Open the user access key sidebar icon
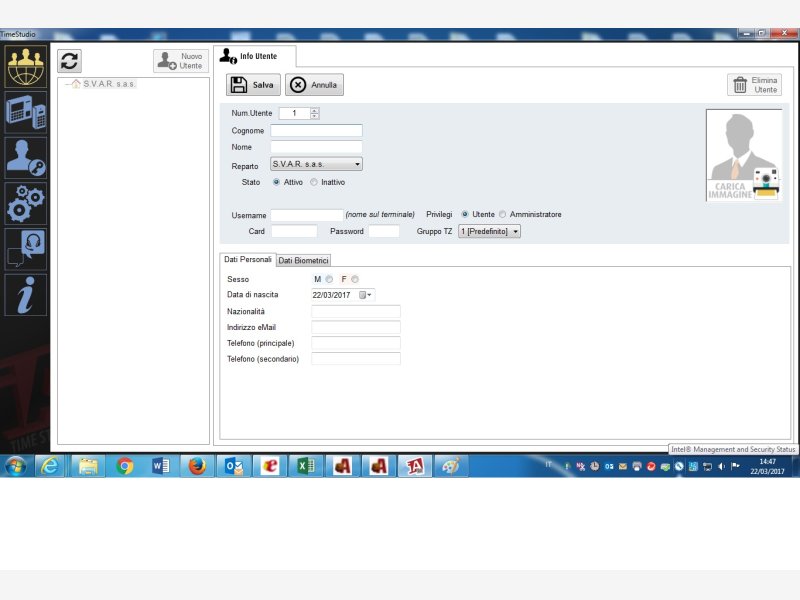Screen dimensions: 800x600 click(x=25, y=157)
